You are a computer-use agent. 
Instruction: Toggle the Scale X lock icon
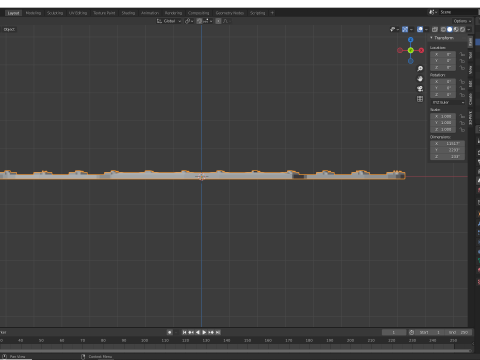[x=462, y=116]
